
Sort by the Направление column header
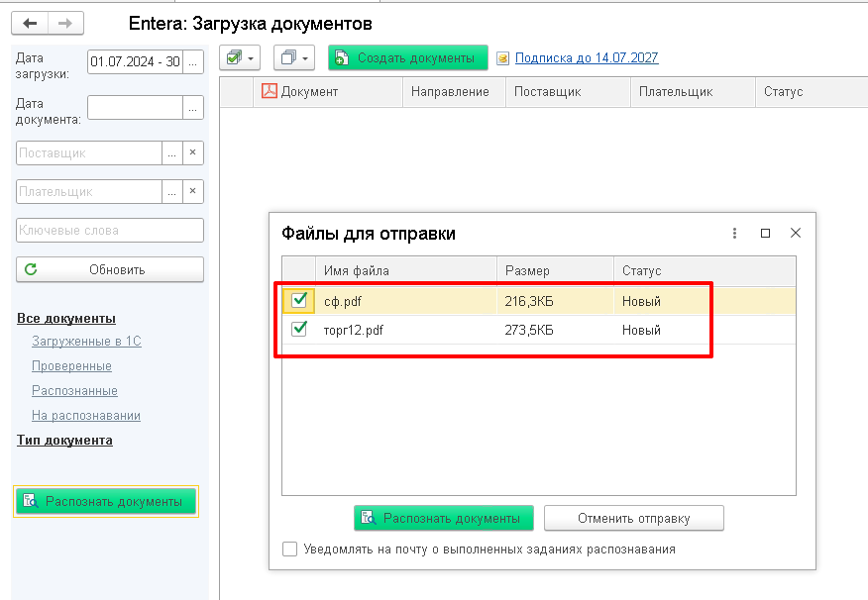(x=454, y=92)
